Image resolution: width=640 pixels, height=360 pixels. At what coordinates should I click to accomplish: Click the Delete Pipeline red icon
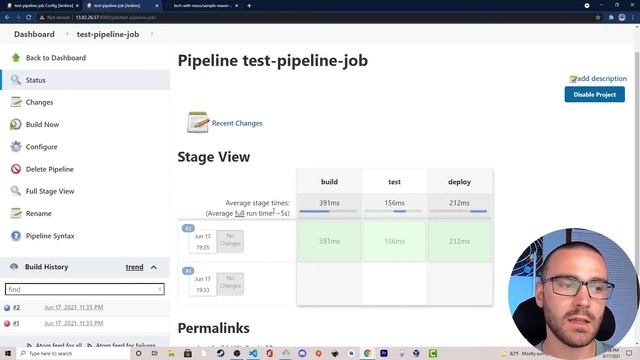click(16, 169)
